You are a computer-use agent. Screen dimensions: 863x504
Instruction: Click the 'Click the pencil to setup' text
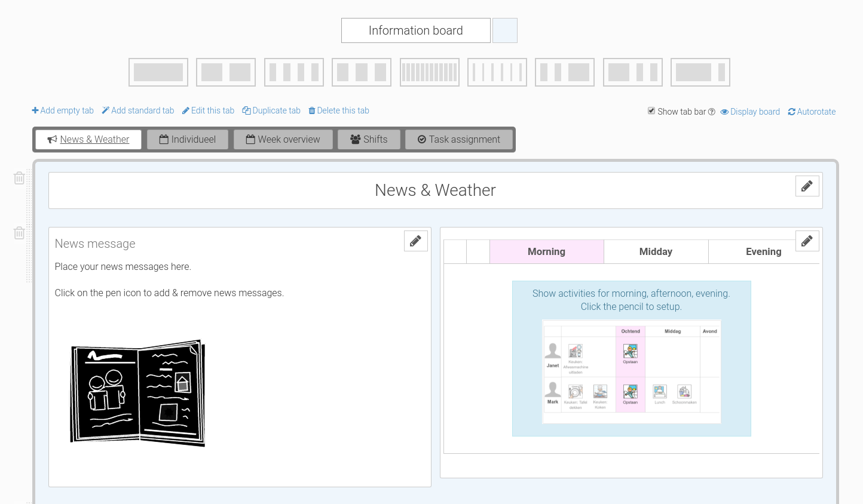631,306
